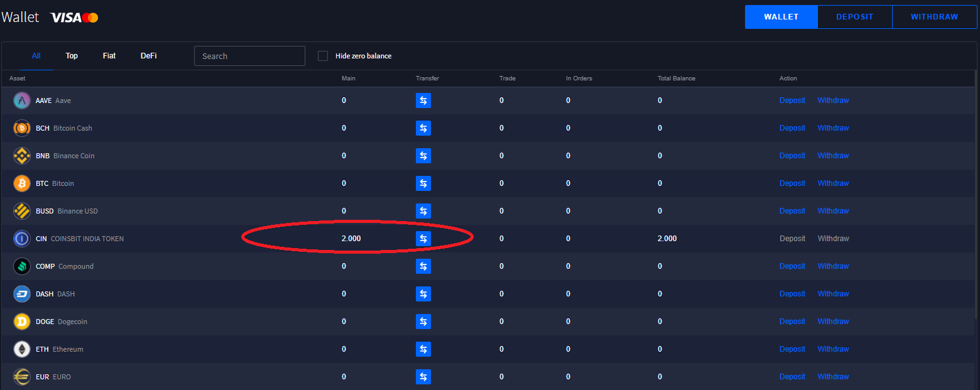This screenshot has width=980, height=390.
Task: Click the Bitcoin Cash coin logo
Action: pos(22,128)
